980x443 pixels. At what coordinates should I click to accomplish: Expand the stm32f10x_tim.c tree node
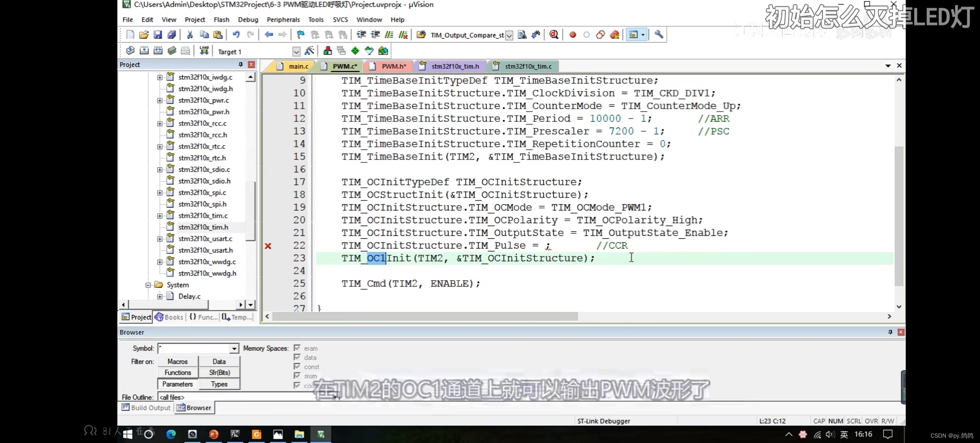pyautogui.click(x=160, y=216)
